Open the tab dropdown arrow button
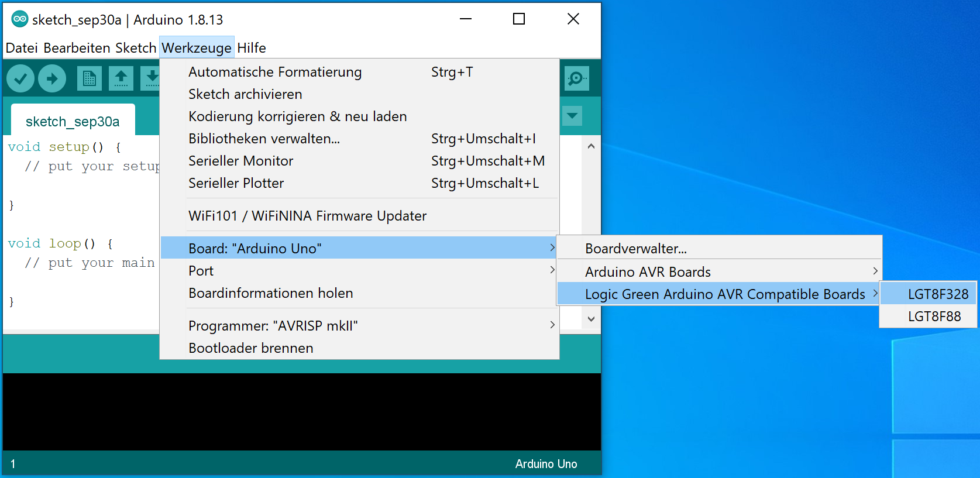 tap(572, 115)
